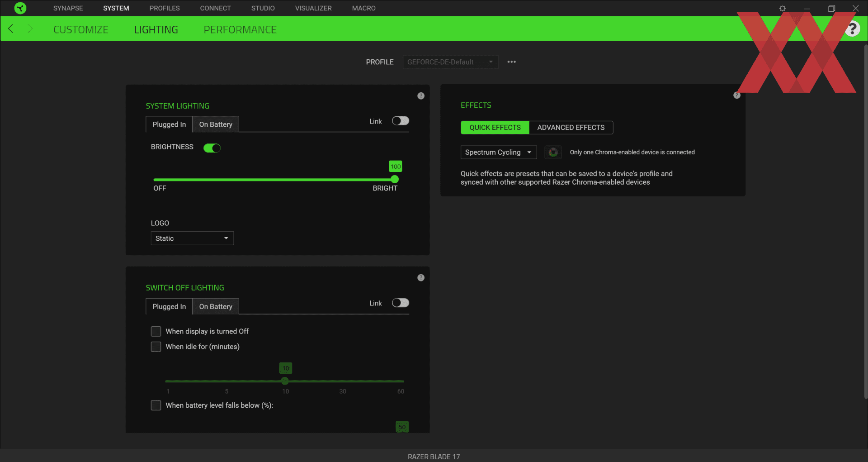The image size is (868, 462).
Task: Expand the Spectrum Cycling effect dropdown
Action: [x=499, y=152]
